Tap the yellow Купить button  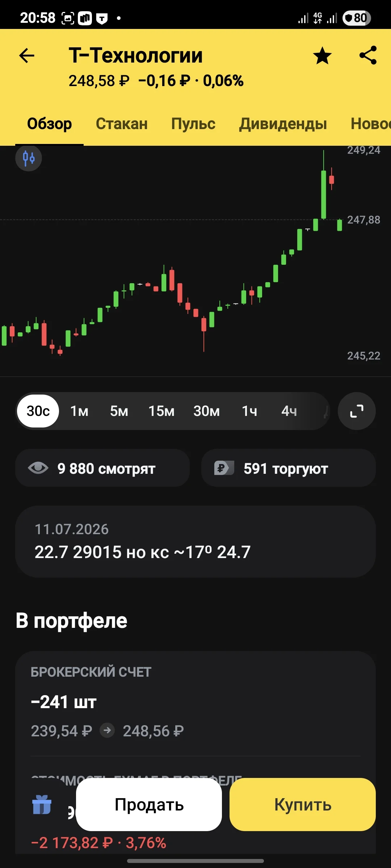pos(303,804)
